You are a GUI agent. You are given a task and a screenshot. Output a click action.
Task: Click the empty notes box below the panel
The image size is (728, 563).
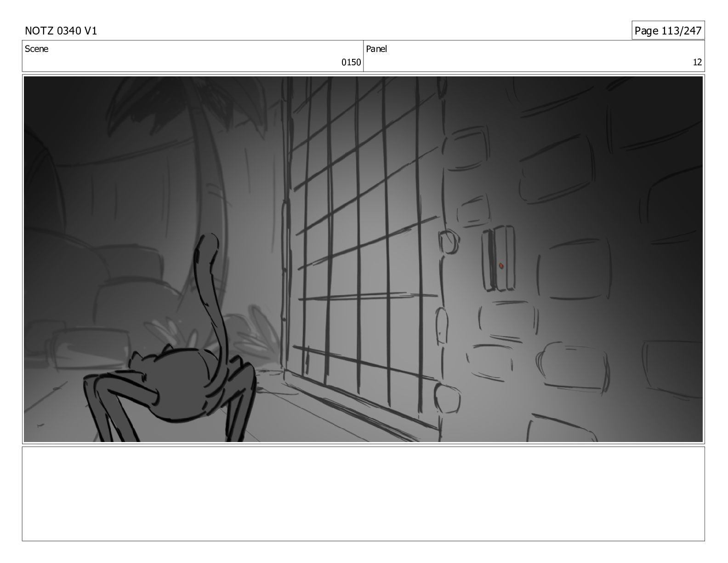[x=363, y=494]
